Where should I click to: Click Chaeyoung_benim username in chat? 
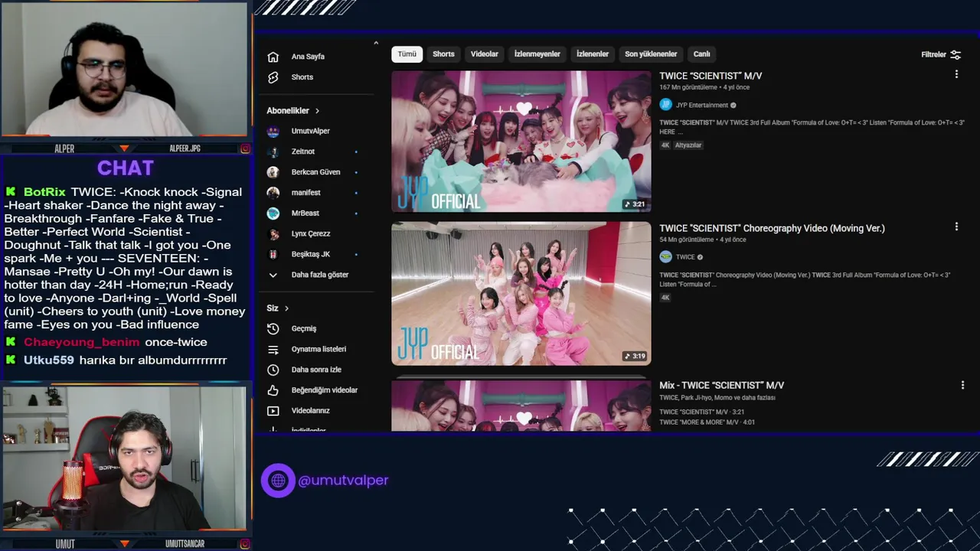pyautogui.click(x=81, y=342)
